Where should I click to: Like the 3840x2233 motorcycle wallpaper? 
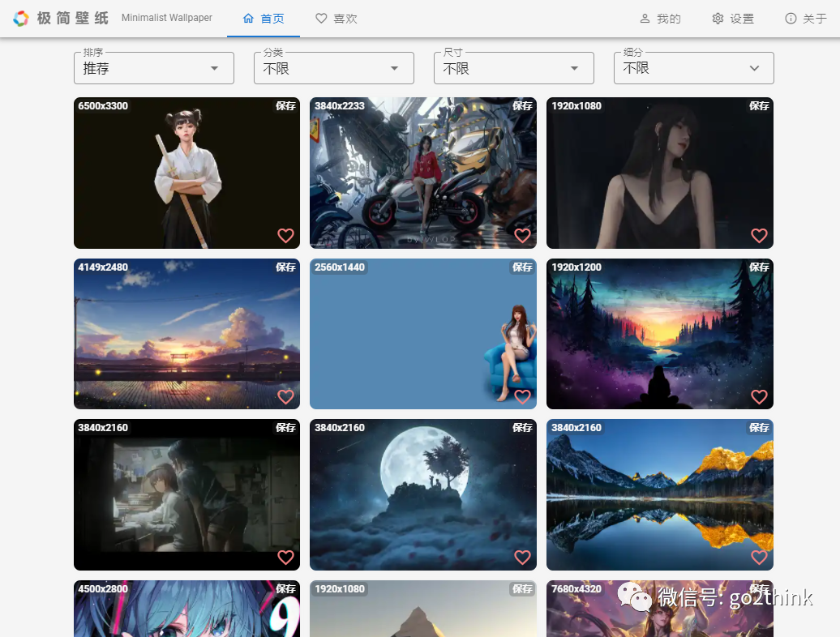click(x=522, y=236)
